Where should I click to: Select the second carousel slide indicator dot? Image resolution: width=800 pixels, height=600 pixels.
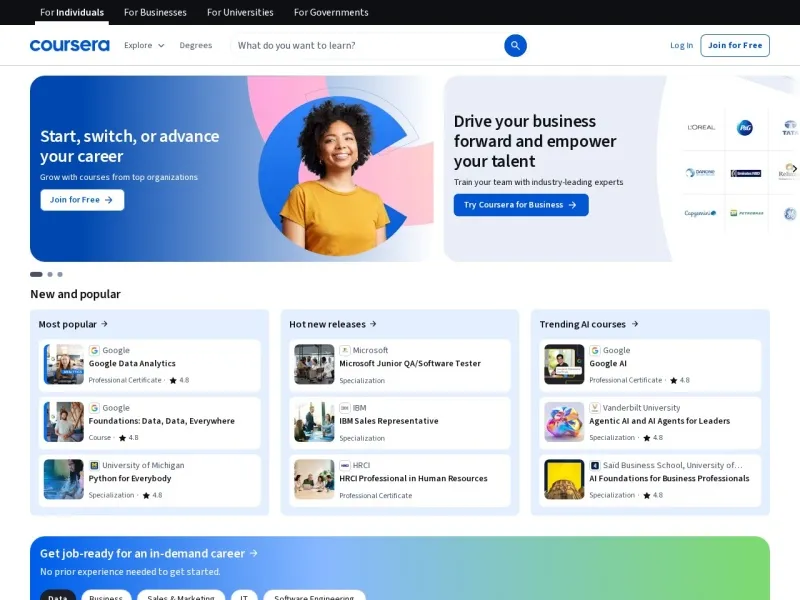[50, 274]
